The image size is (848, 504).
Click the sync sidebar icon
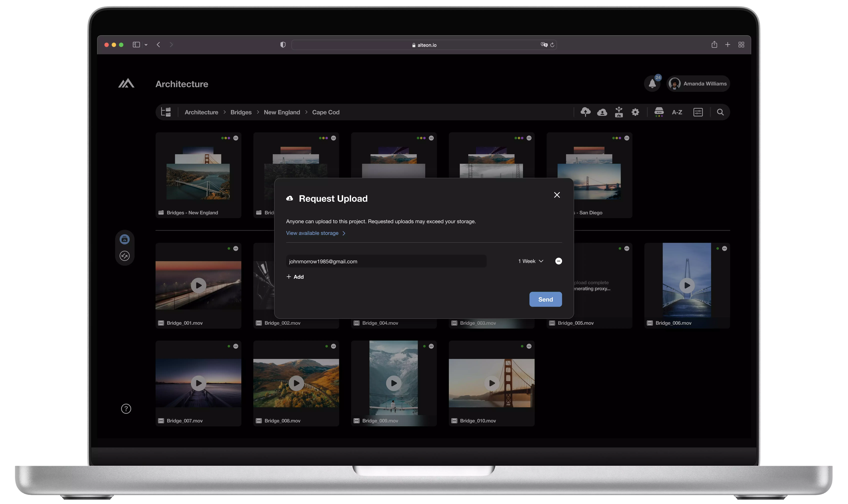pyautogui.click(x=125, y=256)
